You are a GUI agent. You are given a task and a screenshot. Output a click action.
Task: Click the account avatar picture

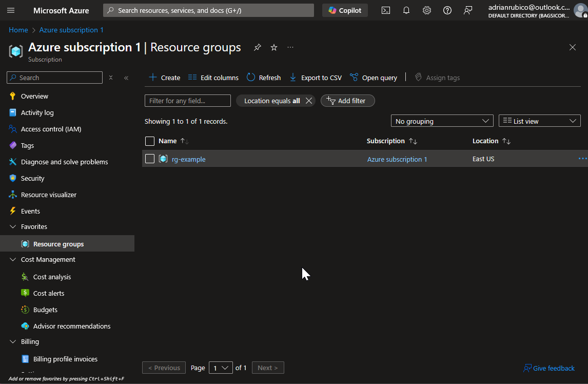581,10
